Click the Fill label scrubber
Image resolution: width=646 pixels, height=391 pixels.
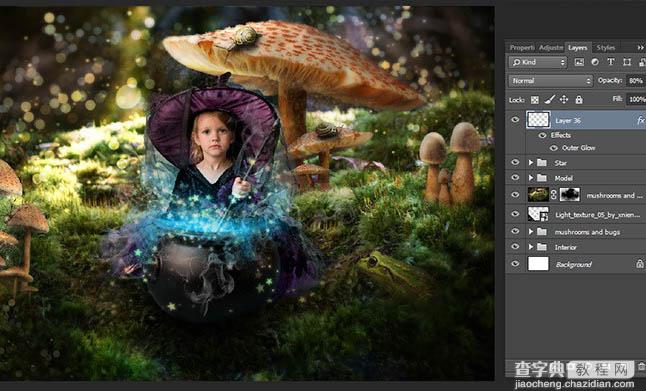click(617, 99)
